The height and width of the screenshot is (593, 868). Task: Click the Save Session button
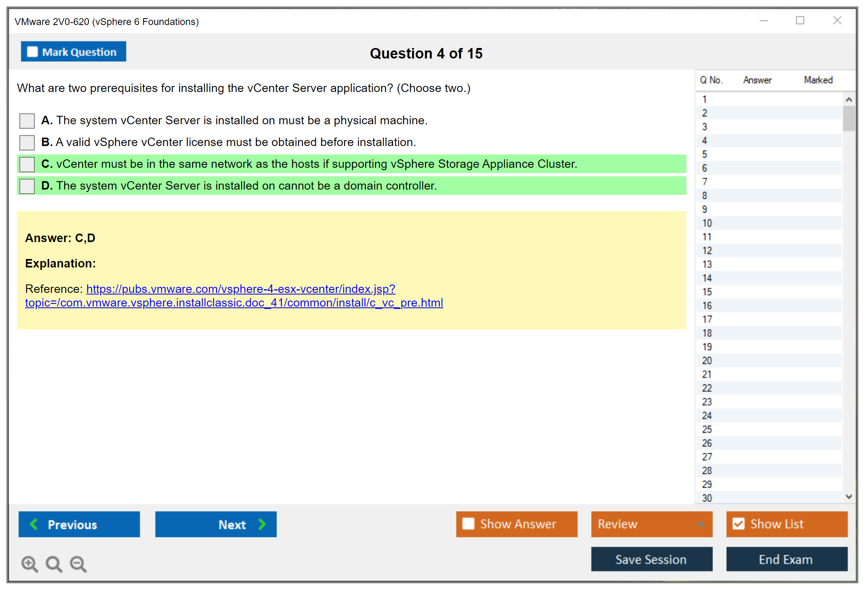[651, 559]
